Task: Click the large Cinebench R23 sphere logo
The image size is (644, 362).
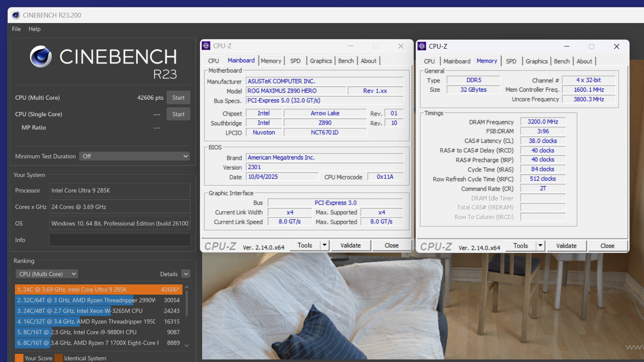Action: (x=41, y=57)
